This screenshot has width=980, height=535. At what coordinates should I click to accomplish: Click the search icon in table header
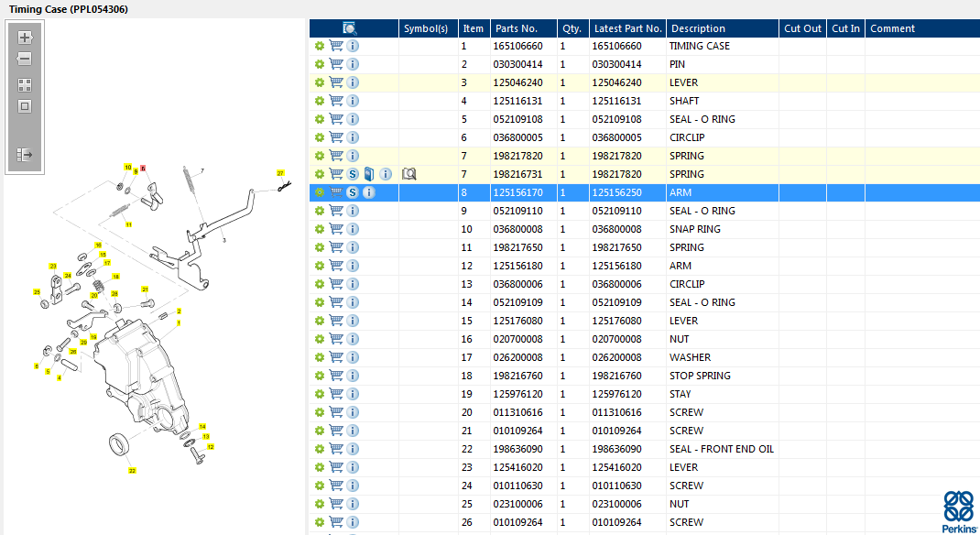pos(350,28)
